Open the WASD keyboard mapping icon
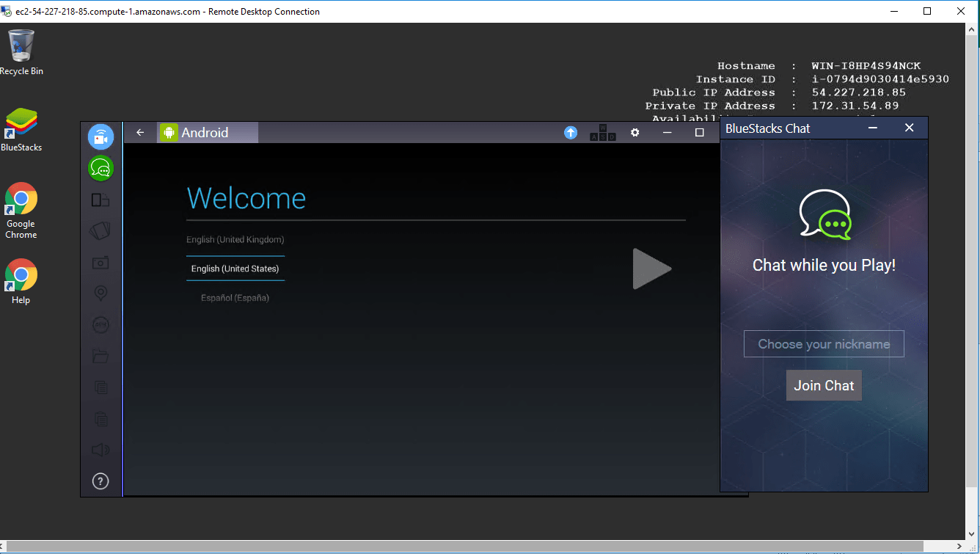The width and height of the screenshot is (980, 554). [603, 133]
